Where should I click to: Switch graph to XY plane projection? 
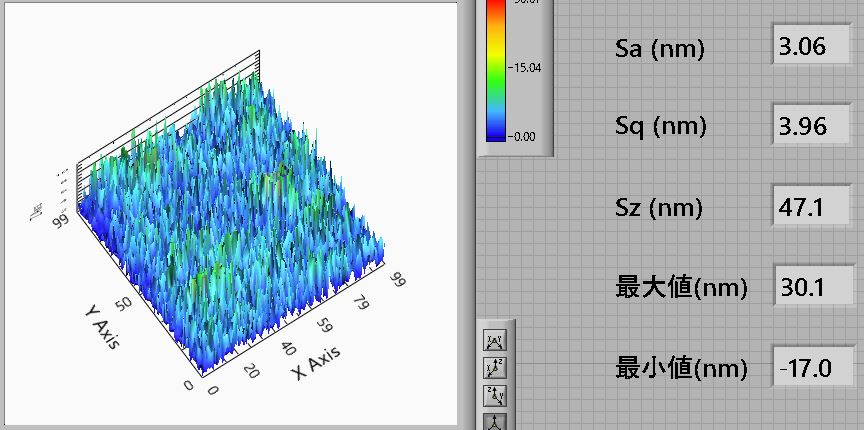pos(495,341)
